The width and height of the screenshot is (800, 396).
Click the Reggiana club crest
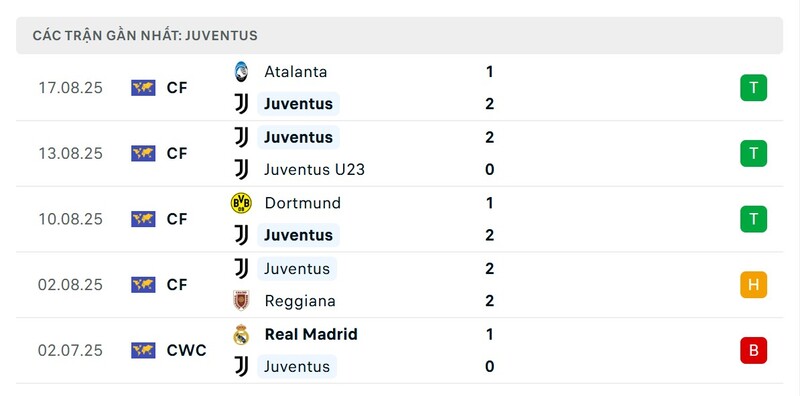pyautogui.click(x=241, y=301)
